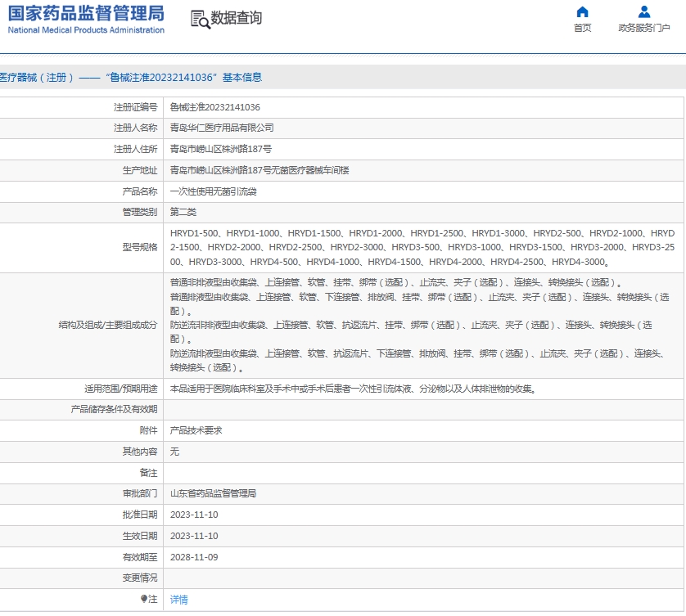Open the 政务服务门户 person icon
The height and width of the screenshot is (616, 686).
pyautogui.click(x=644, y=11)
